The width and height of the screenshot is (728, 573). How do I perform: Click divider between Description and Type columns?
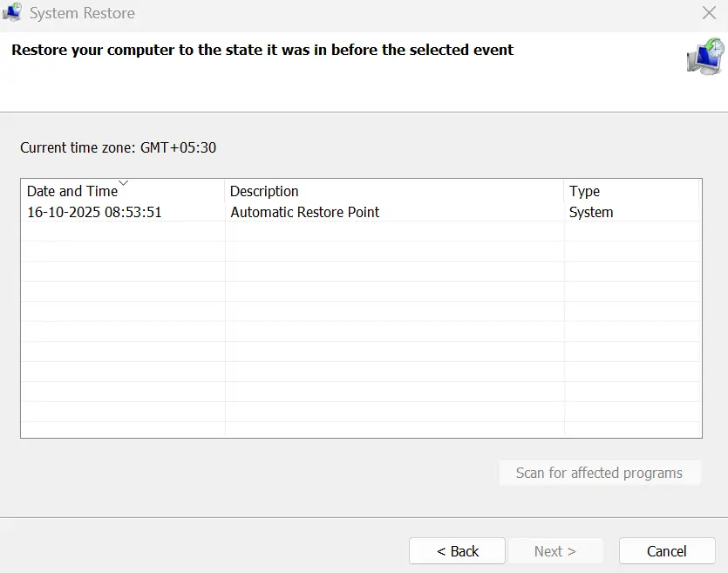pyautogui.click(x=564, y=191)
